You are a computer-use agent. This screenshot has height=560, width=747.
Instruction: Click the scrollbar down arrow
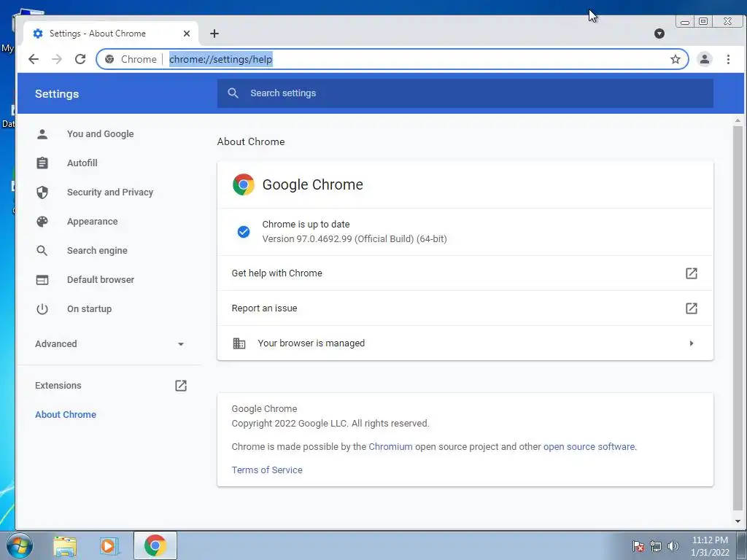(738, 521)
